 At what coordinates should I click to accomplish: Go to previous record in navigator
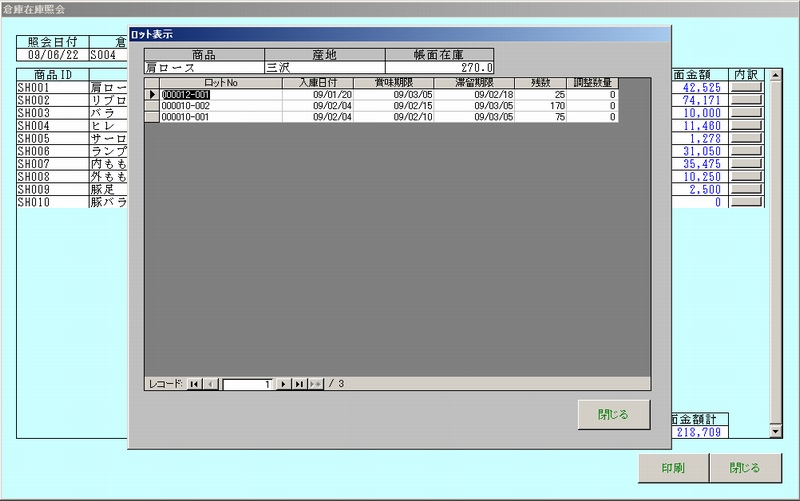point(210,384)
